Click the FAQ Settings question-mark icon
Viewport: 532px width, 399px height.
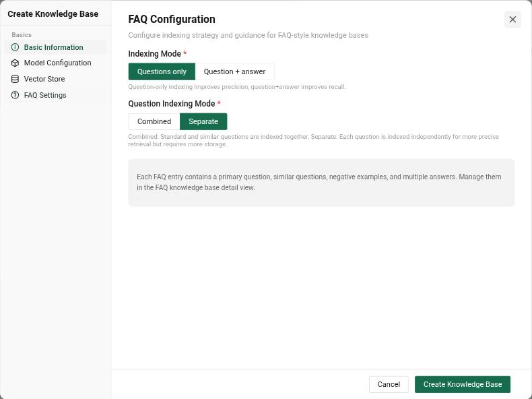pos(15,95)
